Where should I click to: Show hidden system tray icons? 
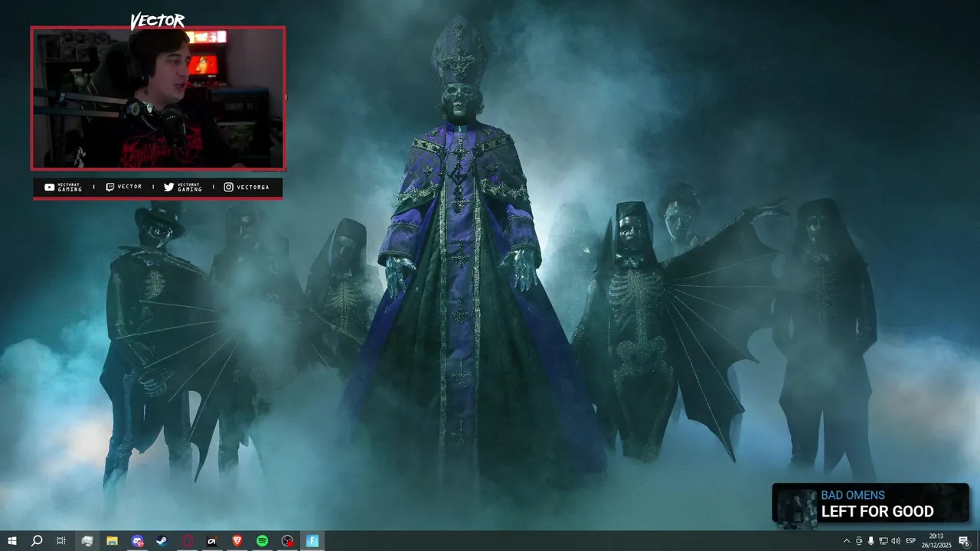point(846,541)
